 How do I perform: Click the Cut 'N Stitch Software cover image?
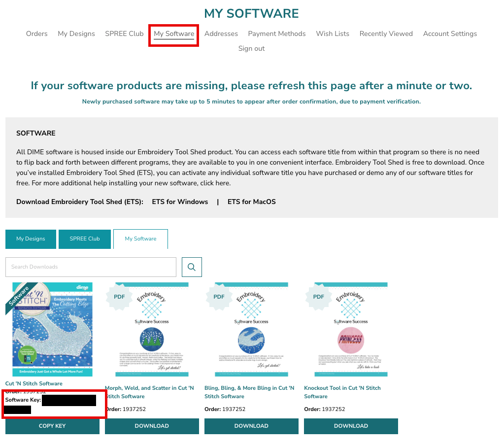52,329
